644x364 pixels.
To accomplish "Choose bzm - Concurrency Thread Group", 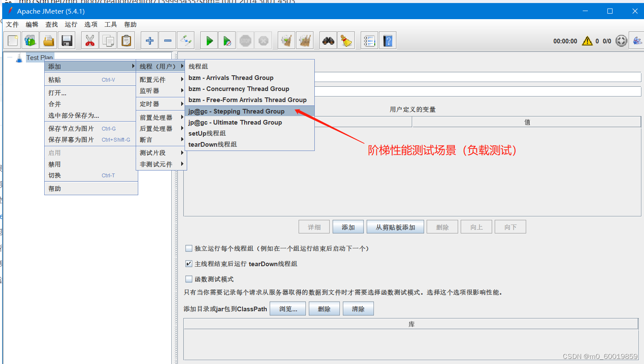I will 250,89.
